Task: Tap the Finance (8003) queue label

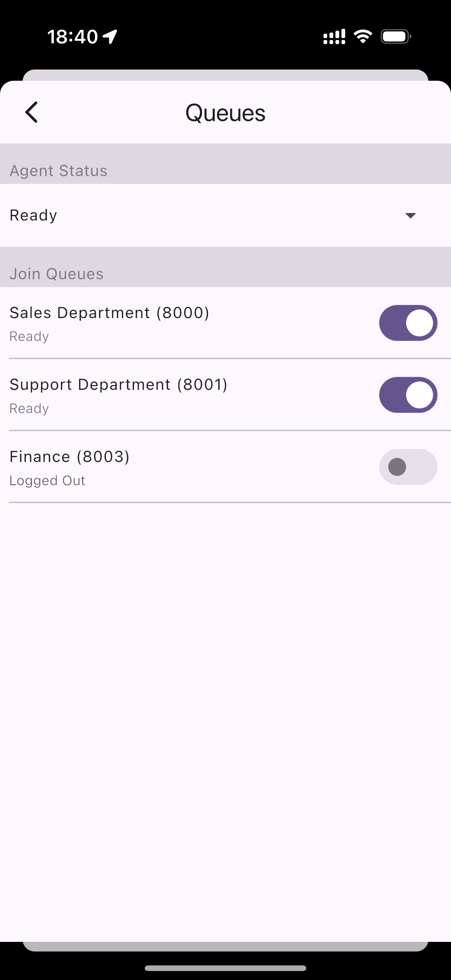Action: point(70,456)
